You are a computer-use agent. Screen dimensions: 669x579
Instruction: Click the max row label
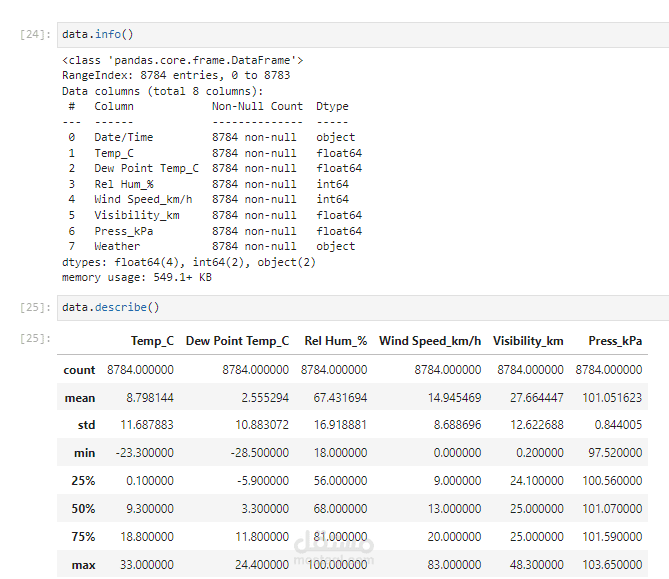click(83, 565)
